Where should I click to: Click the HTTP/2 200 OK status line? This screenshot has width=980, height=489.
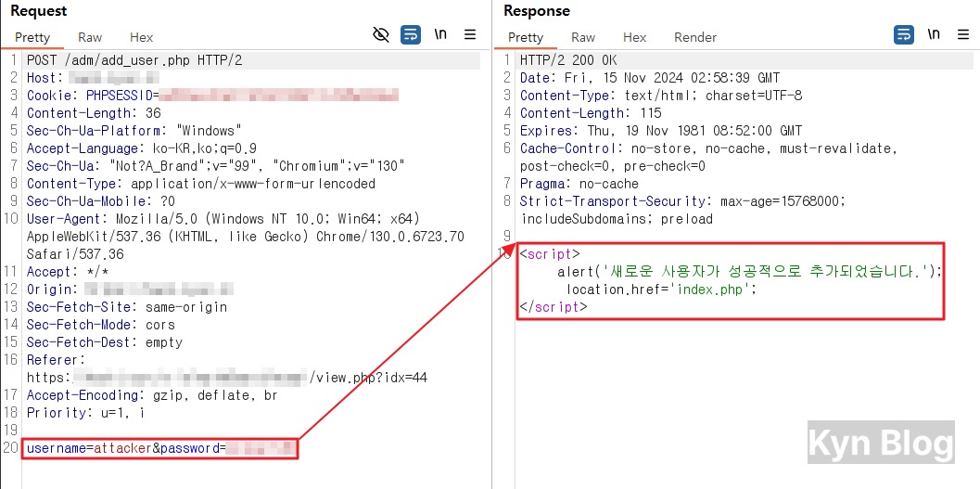pyautogui.click(x=568, y=60)
